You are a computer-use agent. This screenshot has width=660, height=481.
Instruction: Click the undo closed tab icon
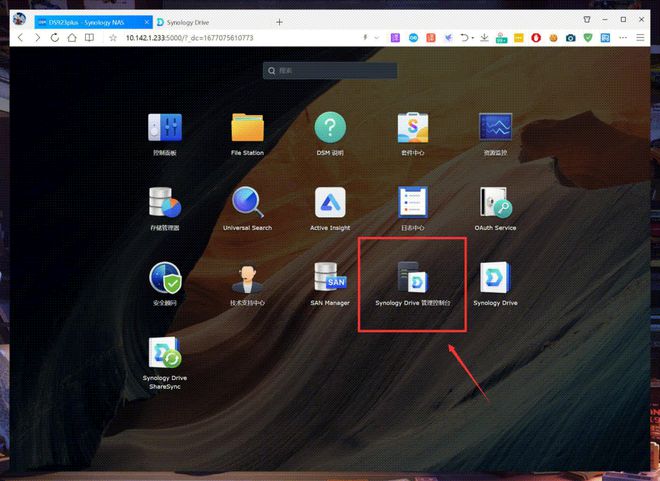pos(465,38)
